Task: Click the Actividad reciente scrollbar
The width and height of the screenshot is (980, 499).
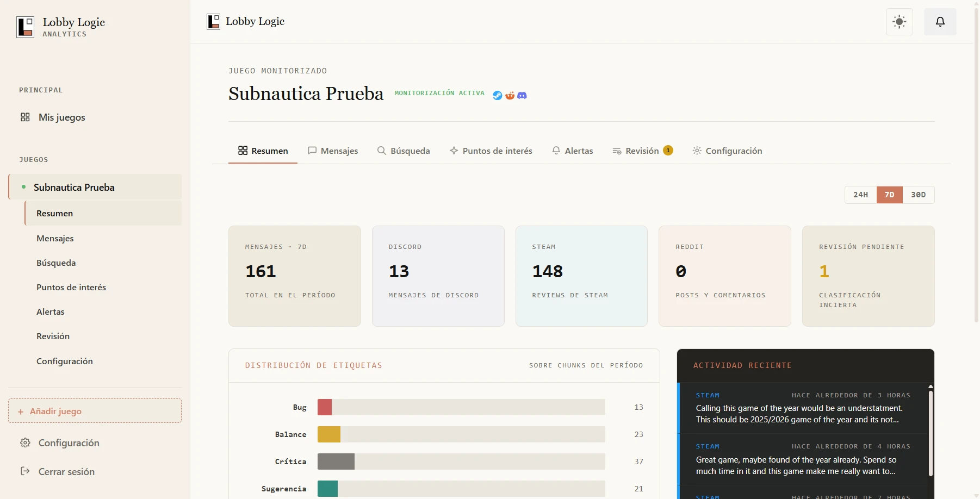Action: tap(931, 433)
